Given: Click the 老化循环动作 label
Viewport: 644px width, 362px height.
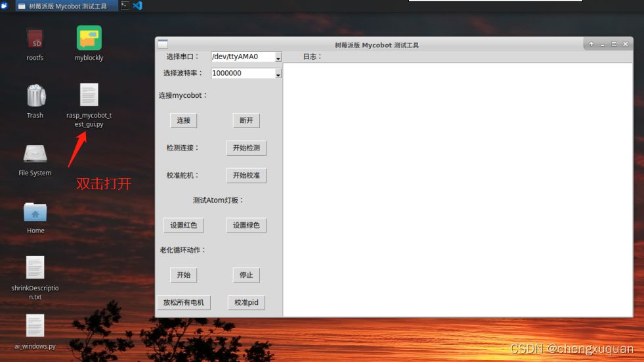Looking at the screenshot, I should click(x=182, y=250).
